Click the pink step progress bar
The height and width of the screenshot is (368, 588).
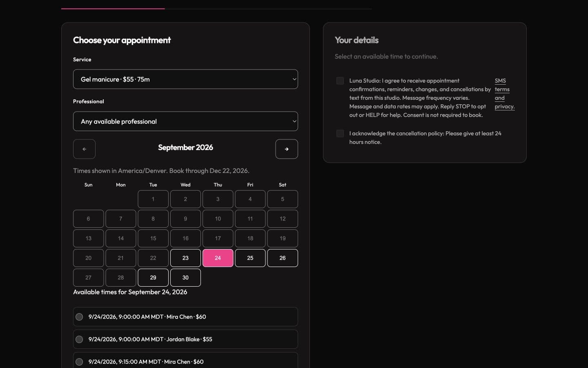point(113,9)
